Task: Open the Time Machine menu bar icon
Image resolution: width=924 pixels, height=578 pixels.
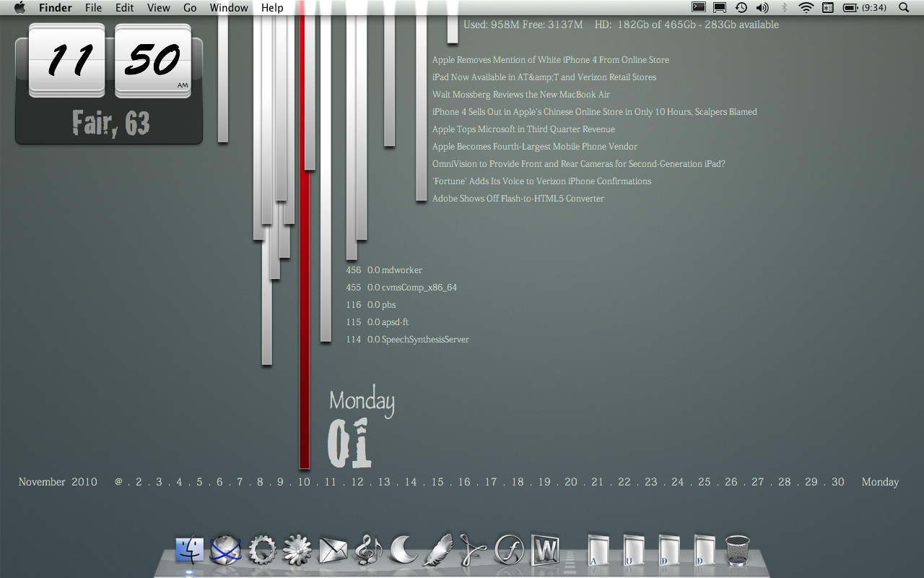Action: [741, 8]
